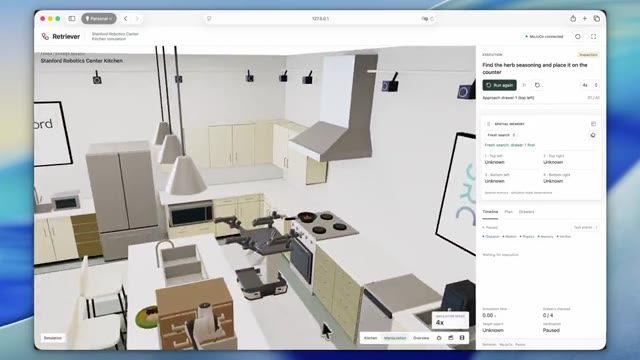Go back with the browser back arrow
This screenshot has height=360, width=640.
click(x=126, y=18)
